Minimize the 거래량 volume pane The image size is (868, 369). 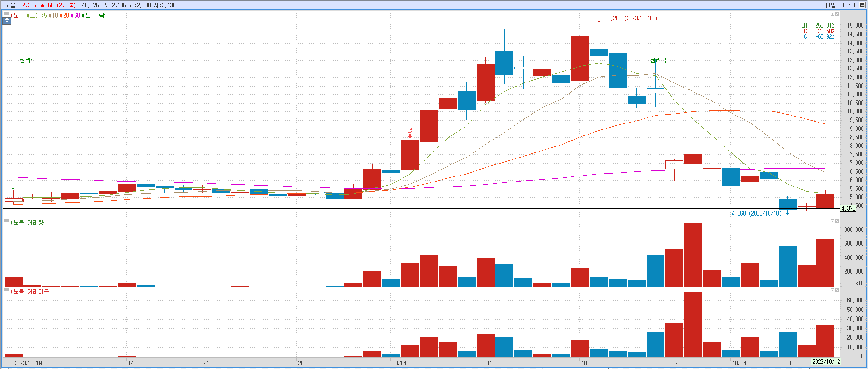pyautogui.click(x=832, y=221)
